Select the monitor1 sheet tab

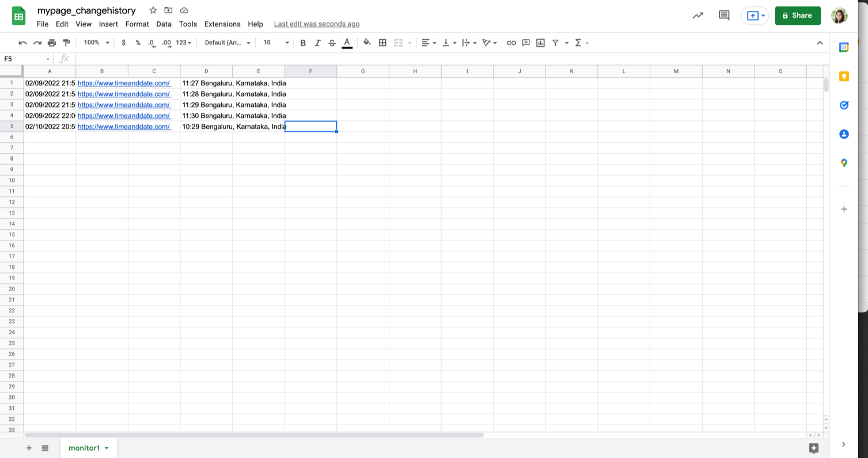click(85, 448)
